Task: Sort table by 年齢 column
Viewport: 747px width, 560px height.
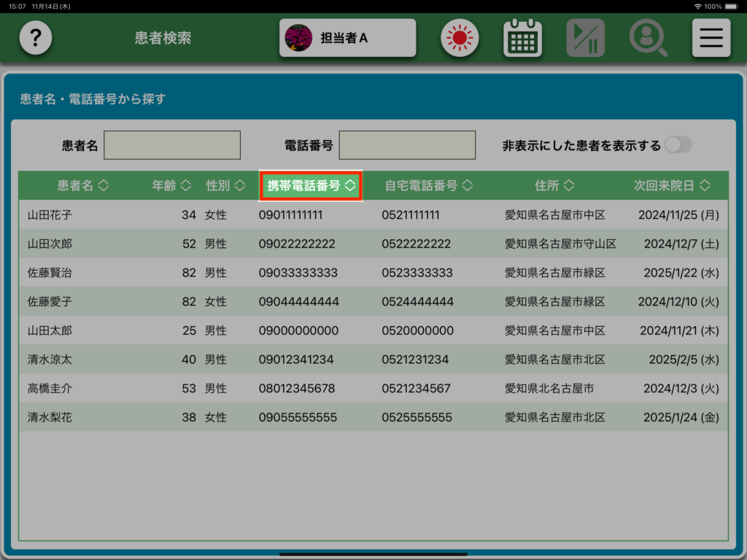Action: point(171,186)
